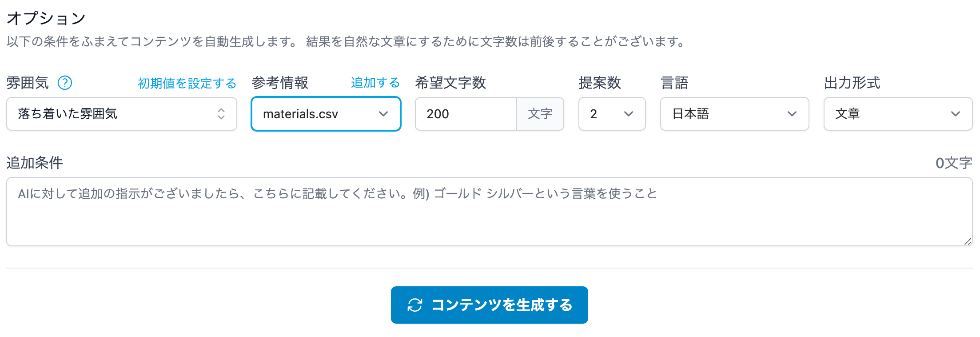The image size is (980, 337).
Task: Click the help icon beside 雰囲気
Action: point(65,83)
